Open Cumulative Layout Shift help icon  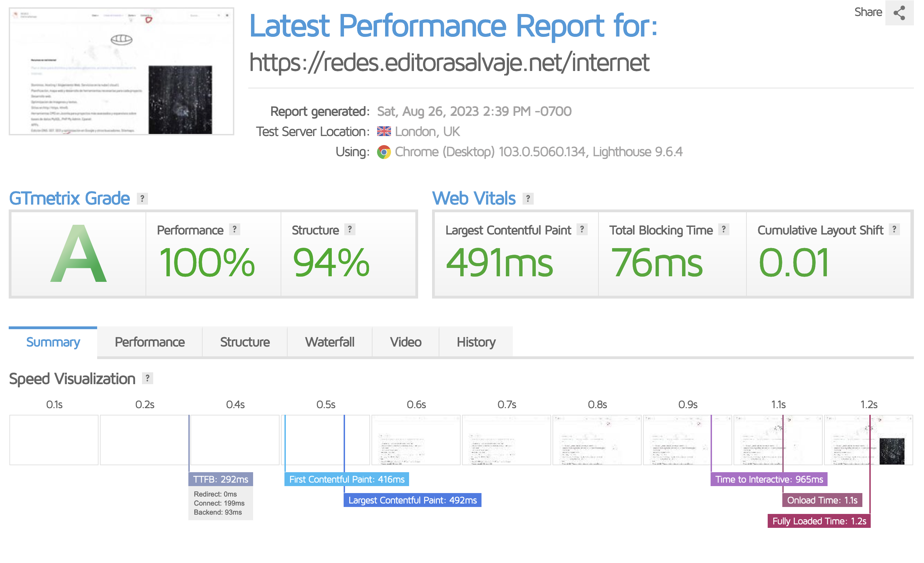(x=894, y=229)
